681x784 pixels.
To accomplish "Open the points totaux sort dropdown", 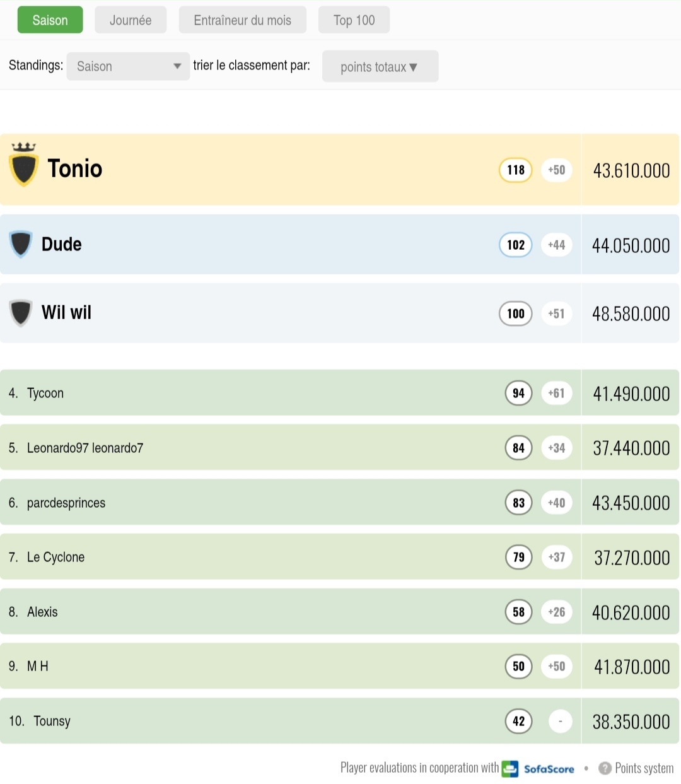I will [x=380, y=67].
